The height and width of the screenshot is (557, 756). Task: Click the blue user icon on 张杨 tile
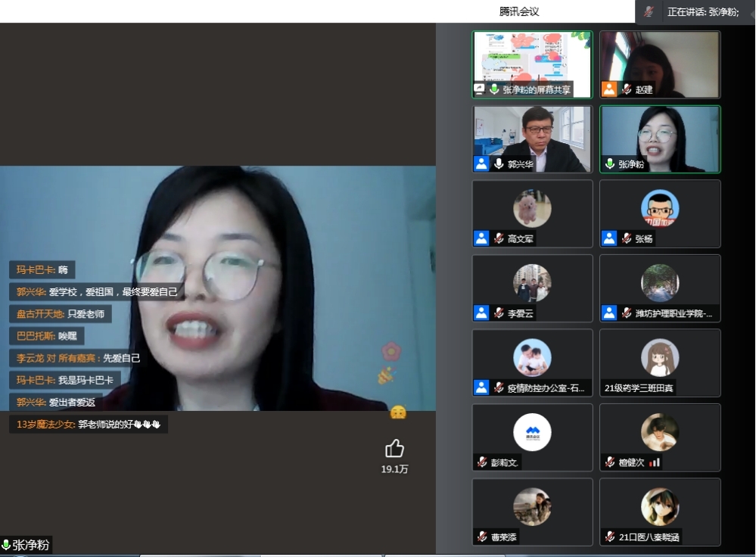point(609,238)
